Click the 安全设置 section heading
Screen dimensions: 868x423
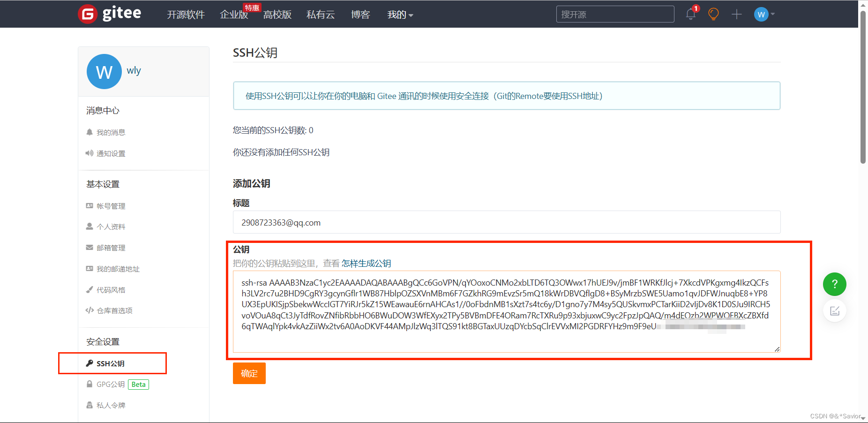pos(103,342)
